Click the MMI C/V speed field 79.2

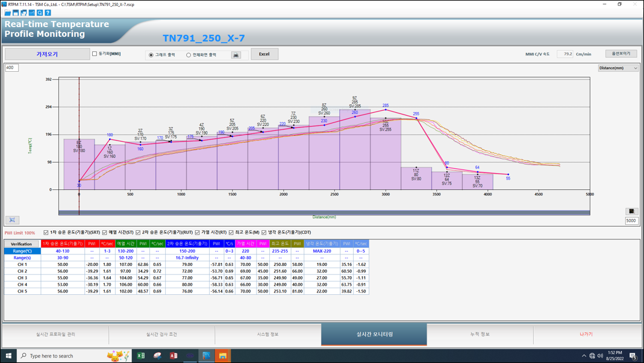pos(564,54)
